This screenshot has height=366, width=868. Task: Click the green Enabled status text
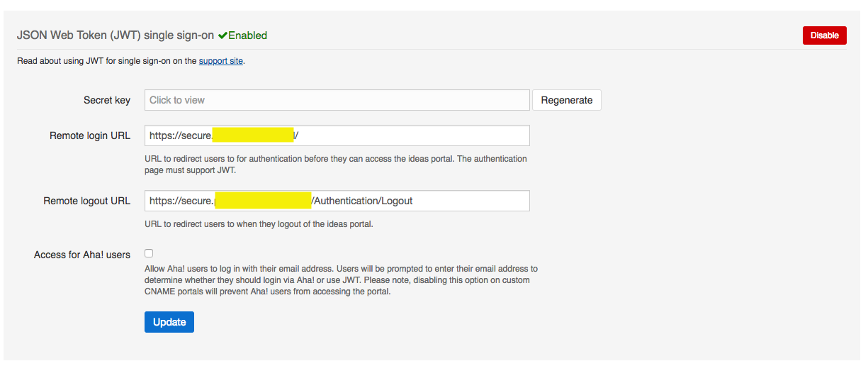pyautogui.click(x=247, y=35)
